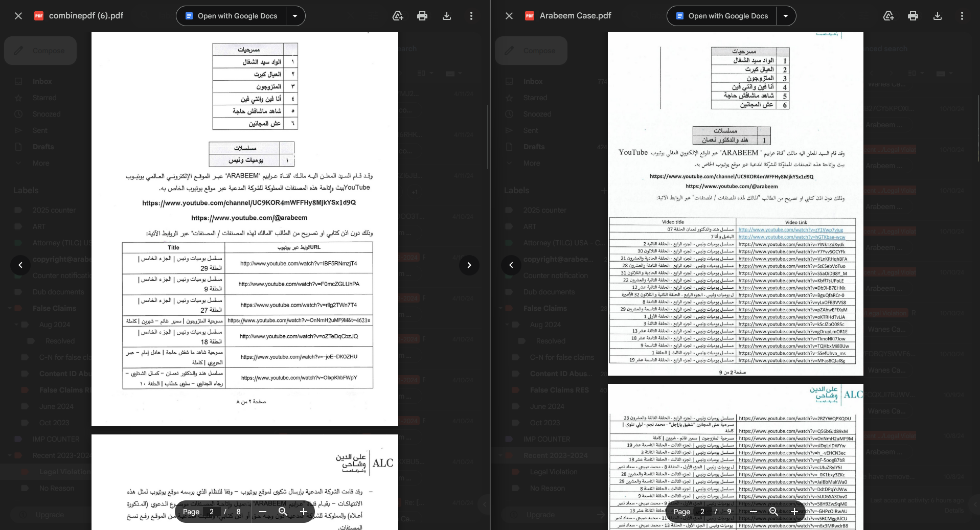Go to next attachment in combinepdf viewer

(469, 265)
